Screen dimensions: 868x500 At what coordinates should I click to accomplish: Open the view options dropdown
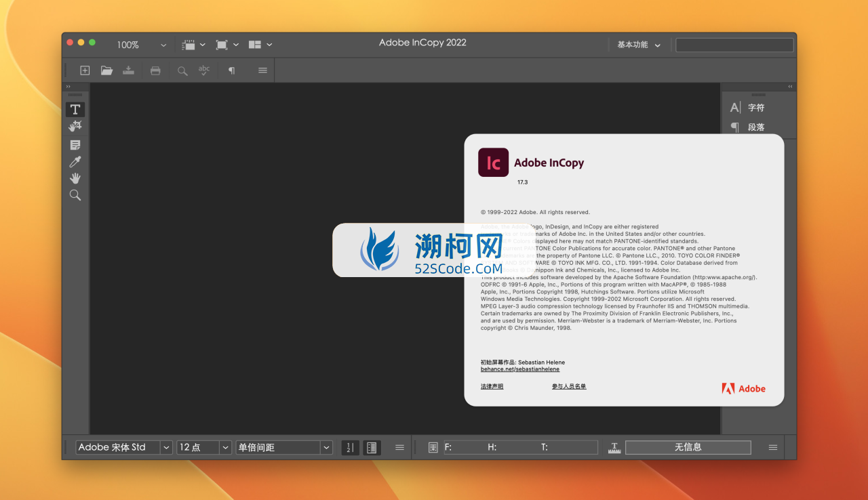point(193,45)
